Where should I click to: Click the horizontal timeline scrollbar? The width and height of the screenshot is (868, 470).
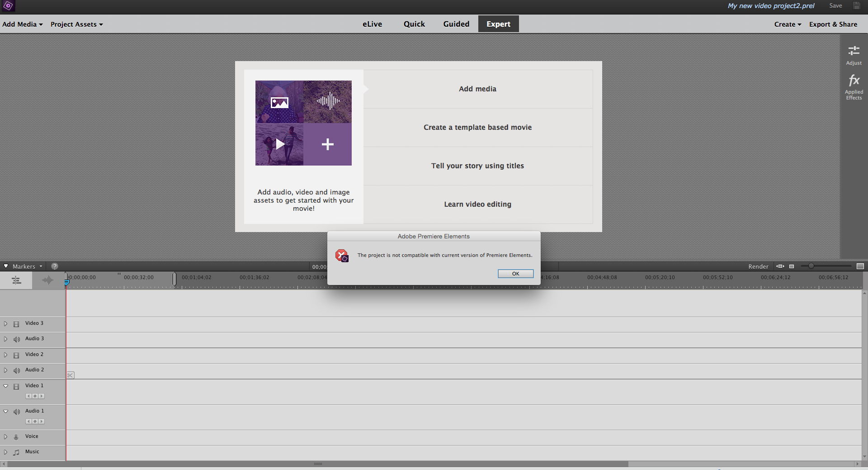coord(318,464)
